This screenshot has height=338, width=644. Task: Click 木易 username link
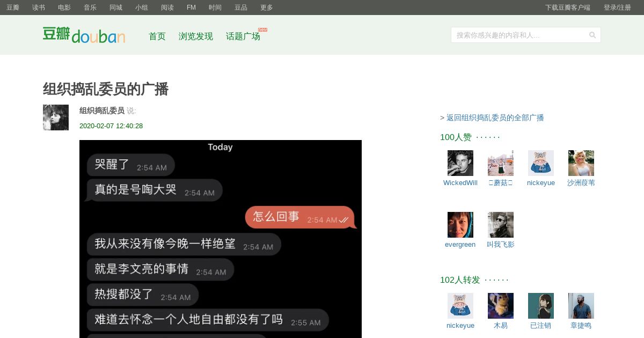(x=501, y=325)
